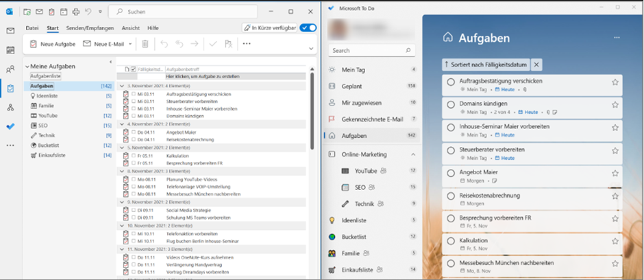The width and height of the screenshot is (644, 280).
Task: Click the search magnifier icon in To Do
Action: [408, 51]
